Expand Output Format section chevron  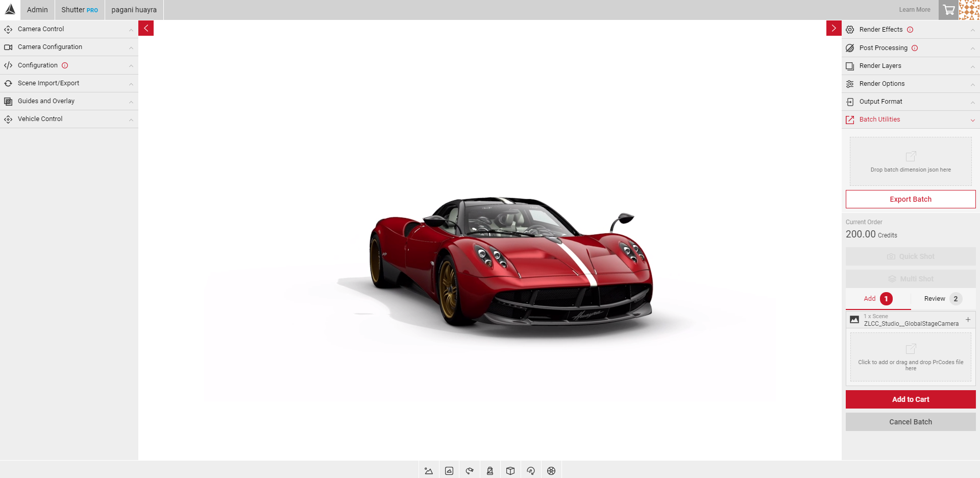(x=972, y=102)
